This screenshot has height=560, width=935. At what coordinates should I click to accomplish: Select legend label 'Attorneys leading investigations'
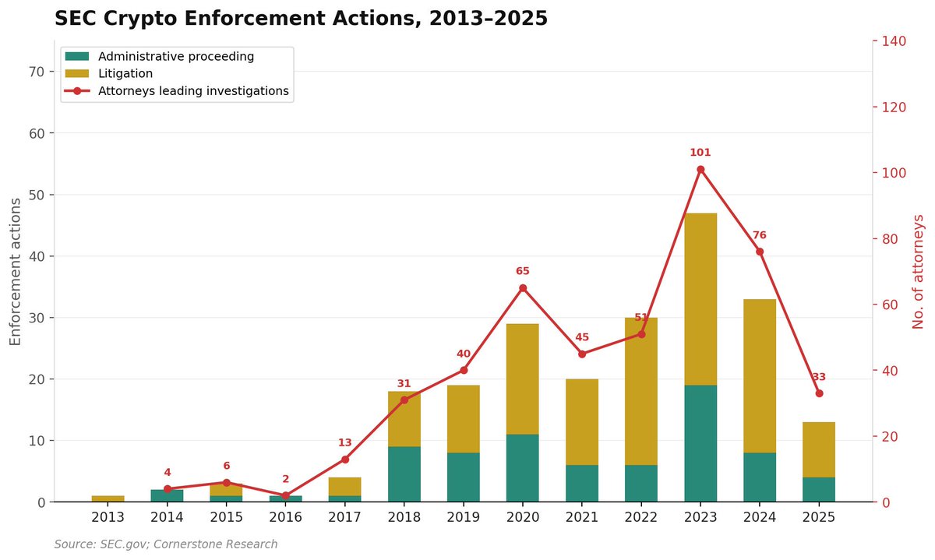click(x=193, y=91)
